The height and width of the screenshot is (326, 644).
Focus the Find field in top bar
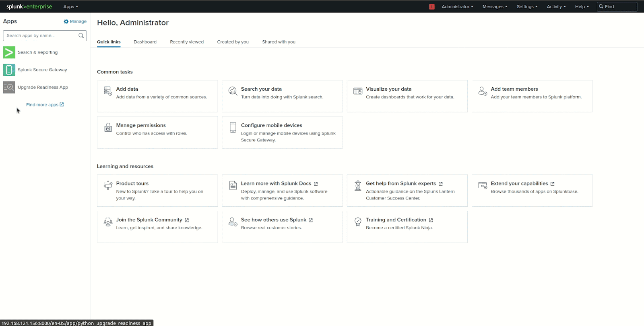pos(617,6)
